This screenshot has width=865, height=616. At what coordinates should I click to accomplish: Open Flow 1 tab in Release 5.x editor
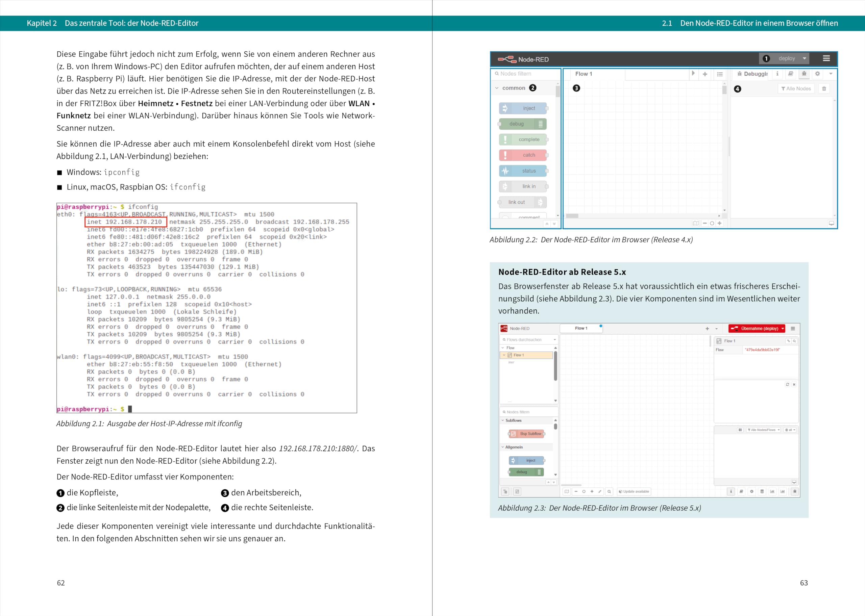[581, 329]
